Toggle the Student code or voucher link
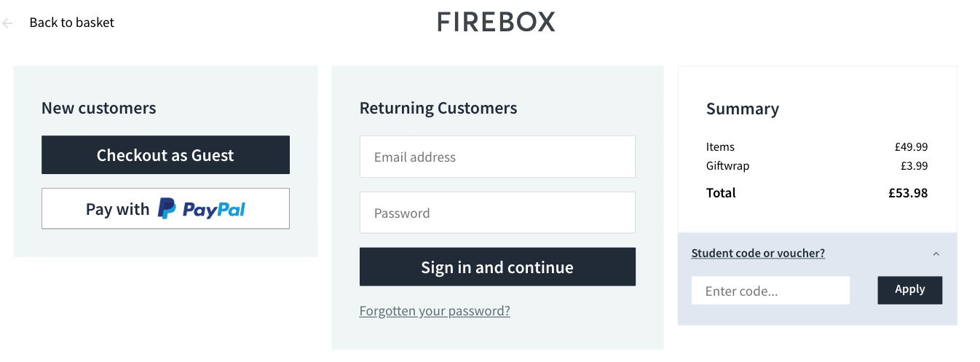 tap(758, 253)
